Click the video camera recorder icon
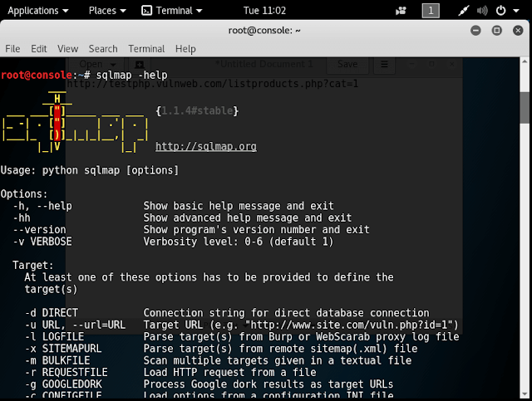Viewport: 532px width, 401px height. point(401,11)
